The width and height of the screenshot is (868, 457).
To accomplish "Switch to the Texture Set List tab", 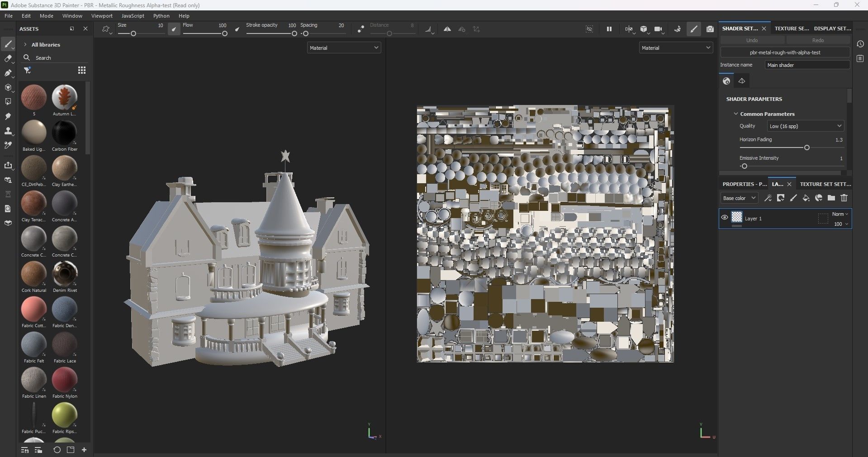I will 792,29.
